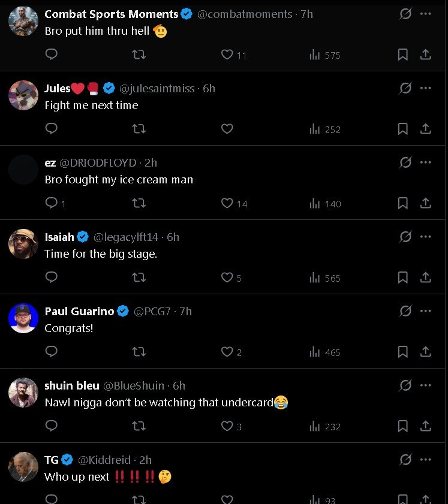
Task: Repost Jules' "Fight me next time" tweet
Action: pos(139,129)
